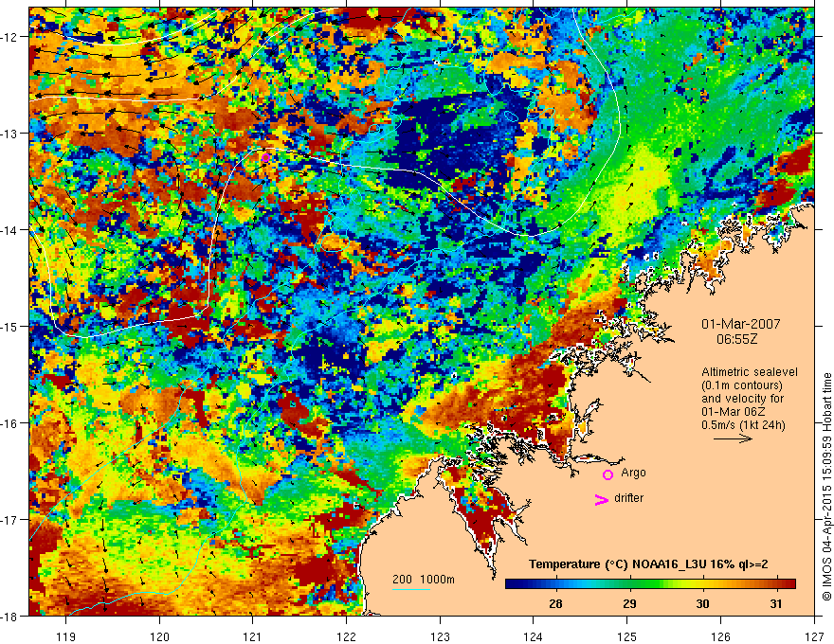834x644 pixels.
Task: Click the latitude label -17
Action: tap(10, 520)
